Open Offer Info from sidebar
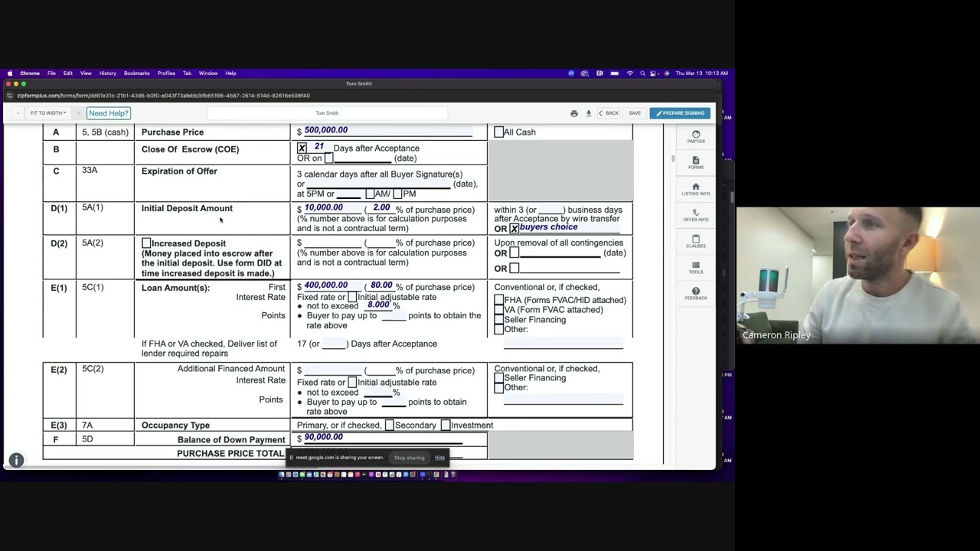 pyautogui.click(x=695, y=215)
